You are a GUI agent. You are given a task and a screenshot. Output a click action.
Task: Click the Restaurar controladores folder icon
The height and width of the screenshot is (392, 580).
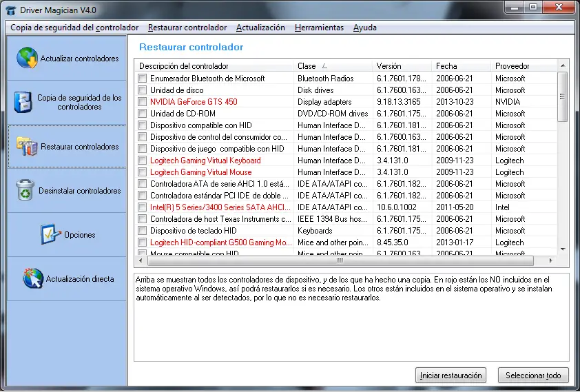27,147
